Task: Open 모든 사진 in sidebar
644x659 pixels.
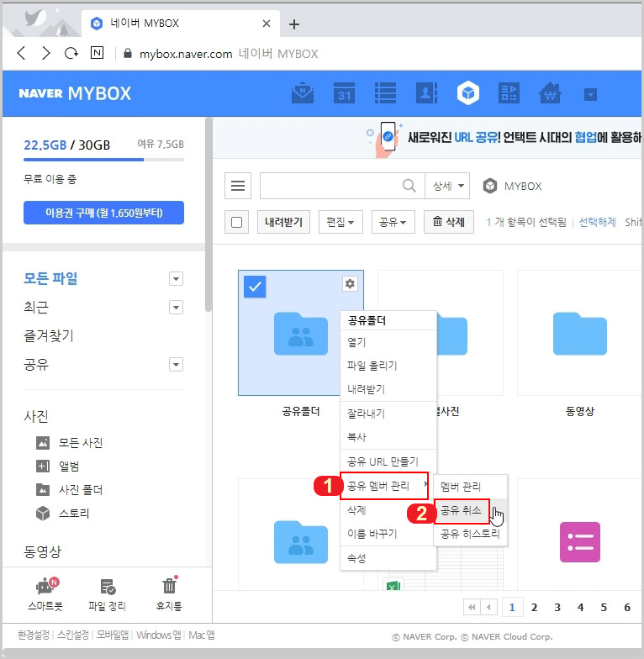Action: [69, 442]
